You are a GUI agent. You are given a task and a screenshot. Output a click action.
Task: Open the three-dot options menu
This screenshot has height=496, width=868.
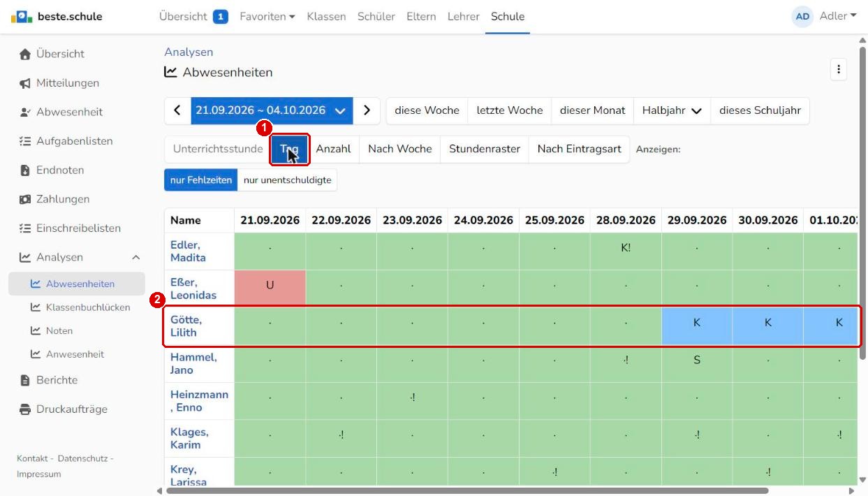838,69
